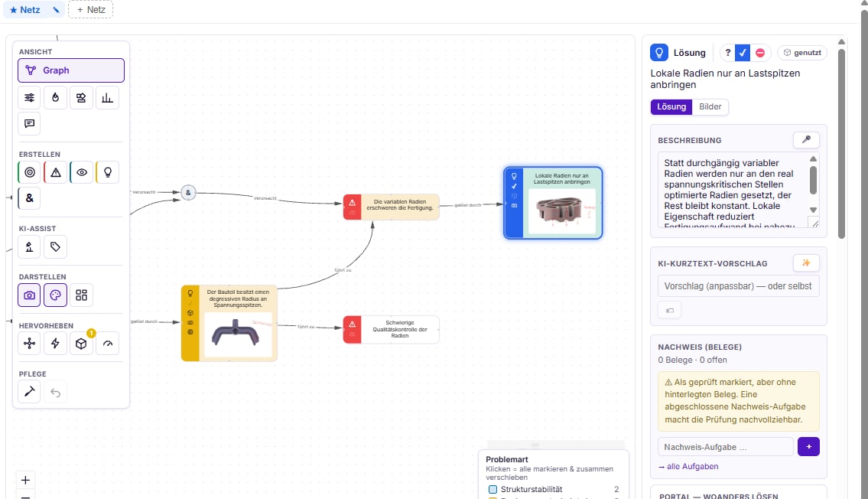This screenshot has height=499, width=868.
Task: Click the description textarea scroll up arrow
Action: tap(813, 159)
